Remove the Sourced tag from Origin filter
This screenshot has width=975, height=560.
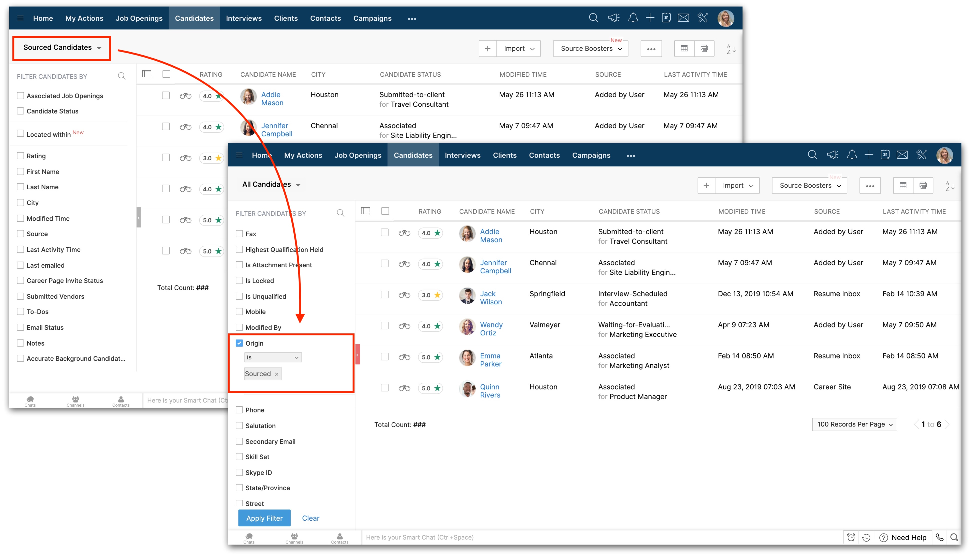[276, 374]
